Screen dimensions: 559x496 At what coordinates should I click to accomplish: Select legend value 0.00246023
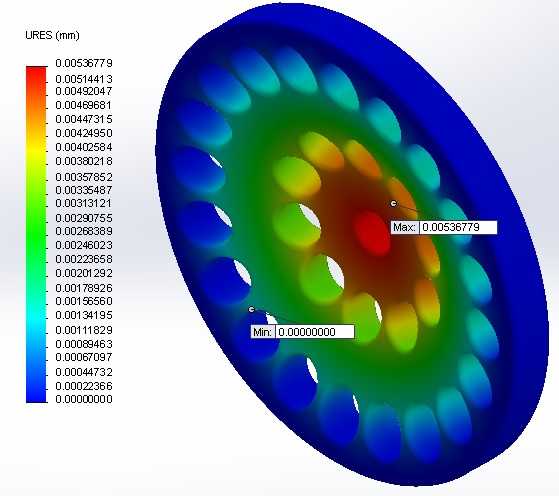(x=84, y=245)
